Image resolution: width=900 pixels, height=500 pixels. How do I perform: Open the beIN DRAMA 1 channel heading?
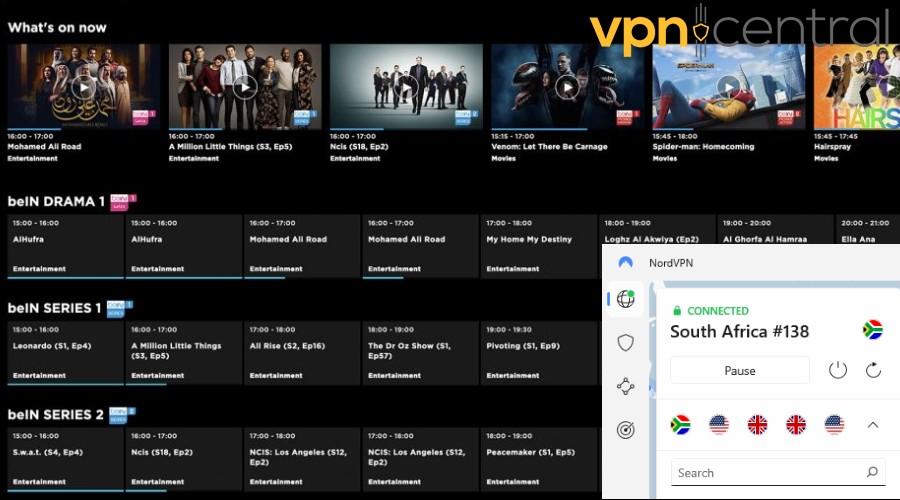(56, 201)
